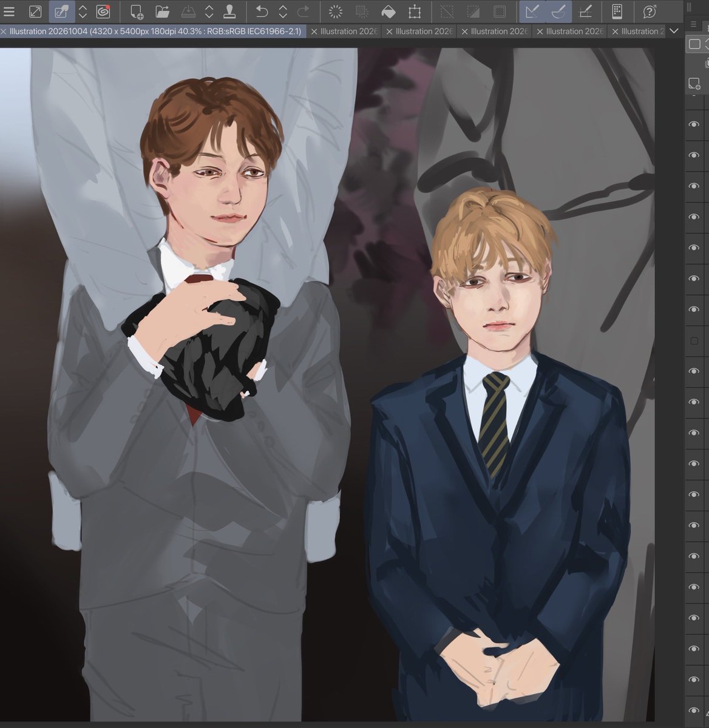Click the panel dock grip handle at top right
709x728 pixels.
pyautogui.click(x=689, y=6)
